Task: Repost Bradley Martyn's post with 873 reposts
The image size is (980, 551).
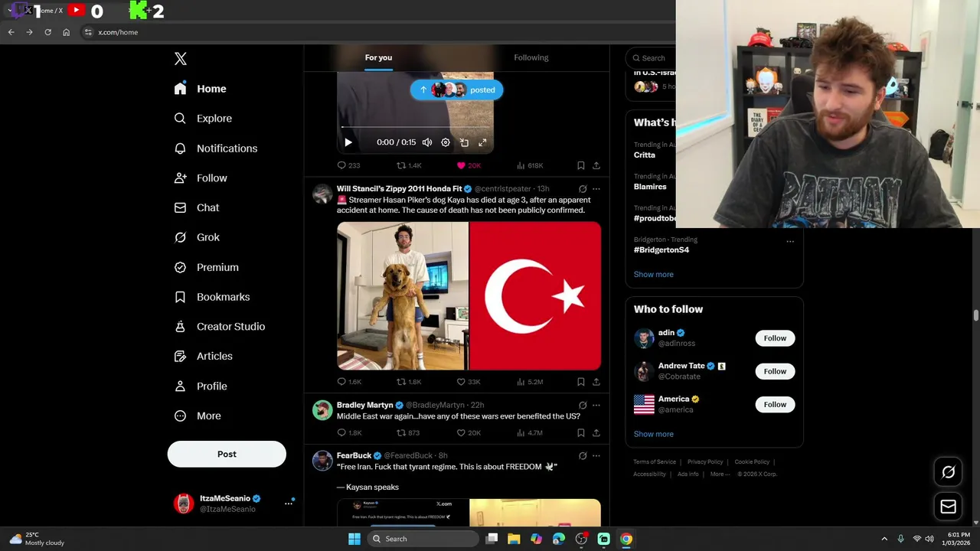Action: coord(408,433)
